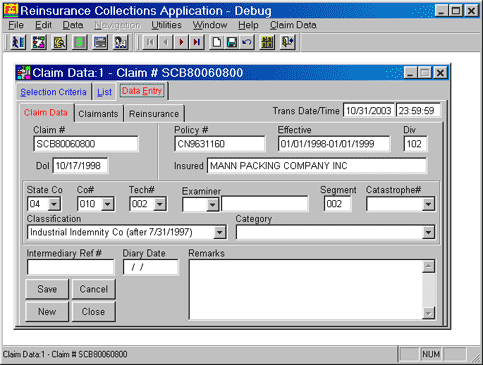Click the Intermediary Ref # field

coord(71,267)
